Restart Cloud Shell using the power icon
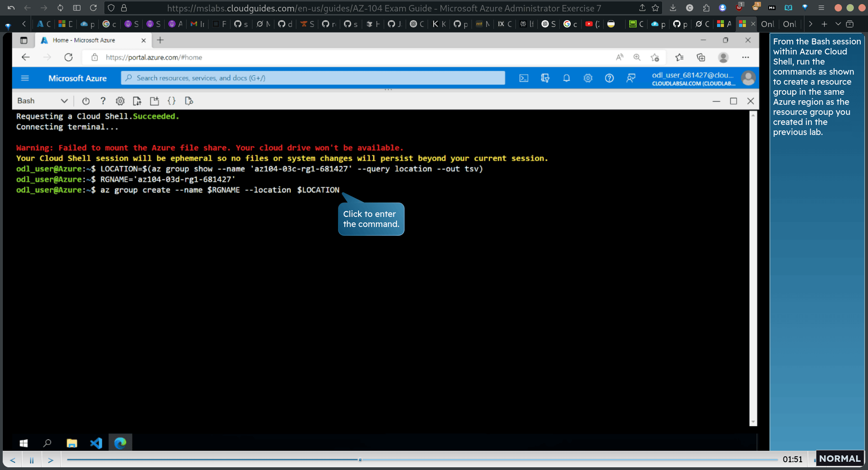Viewport: 868px width, 470px height. coord(86,101)
